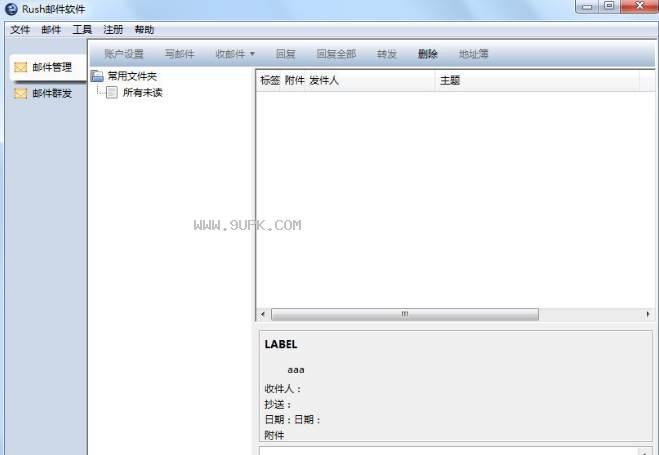
Task: Click the horizontal scrollbar left arrow
Action: 263,314
